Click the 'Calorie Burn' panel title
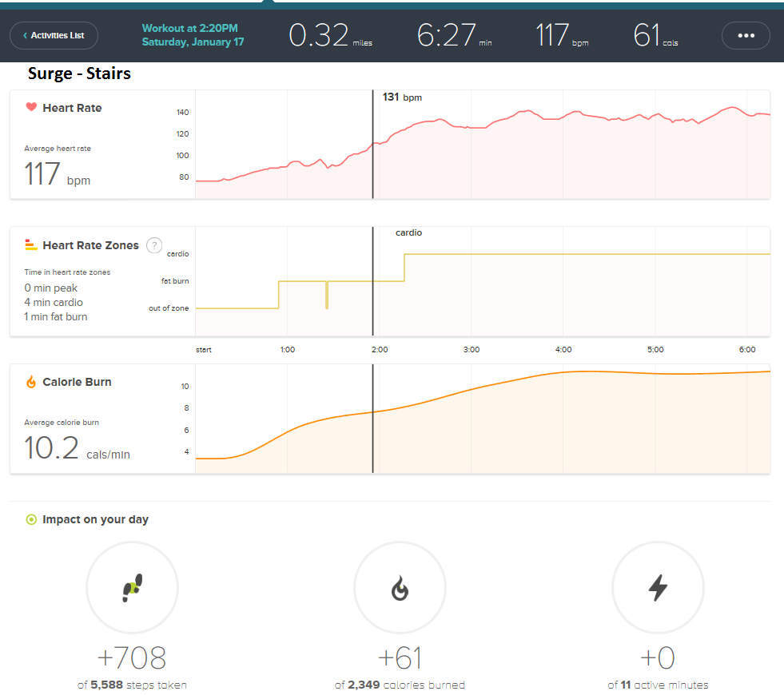 [x=77, y=382]
